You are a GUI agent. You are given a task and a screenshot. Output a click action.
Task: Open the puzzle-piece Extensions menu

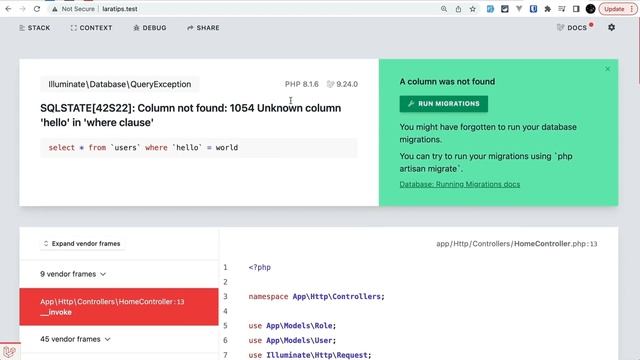(x=548, y=9)
